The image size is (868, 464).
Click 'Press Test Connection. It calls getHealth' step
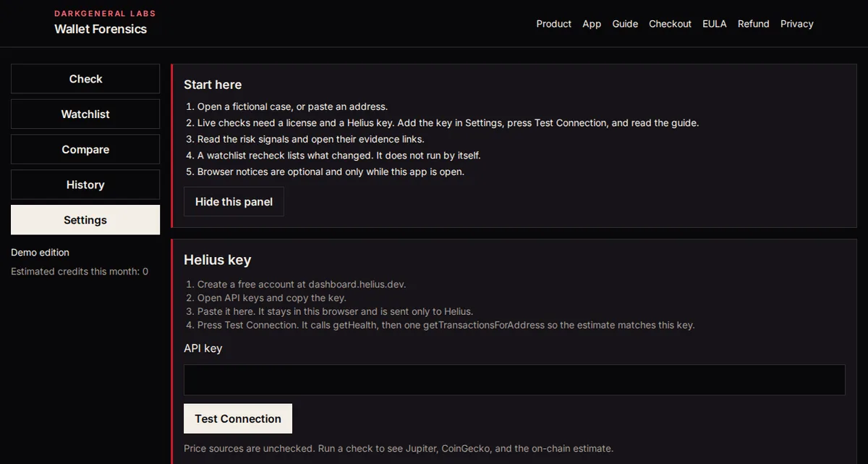point(446,325)
